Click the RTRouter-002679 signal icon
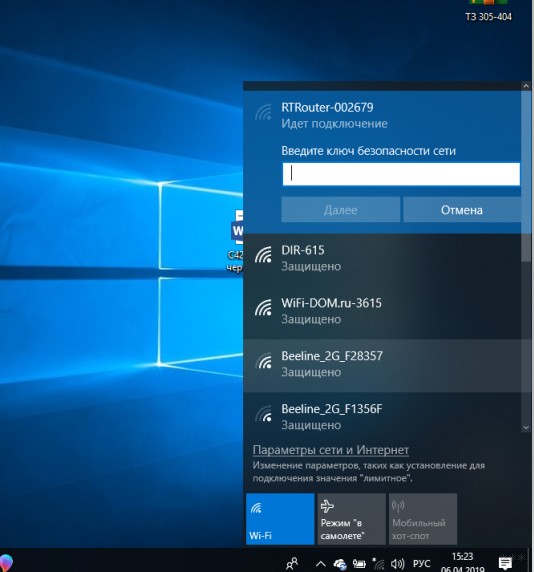This screenshot has width=534, height=572. (x=263, y=112)
